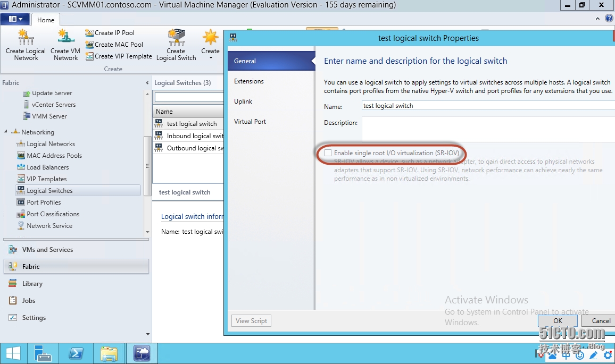Collapse the Fabric navigation pane arrow
The height and width of the screenshot is (364, 615).
click(147, 83)
